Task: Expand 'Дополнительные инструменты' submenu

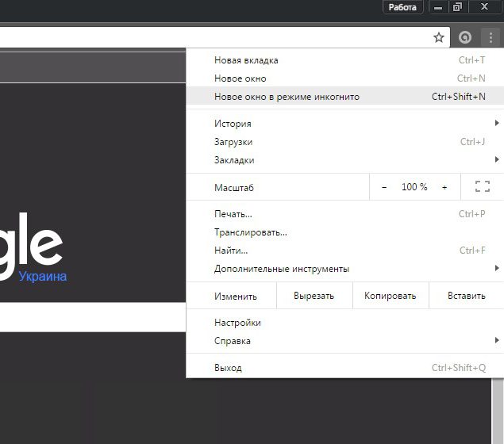Action: 345,269
